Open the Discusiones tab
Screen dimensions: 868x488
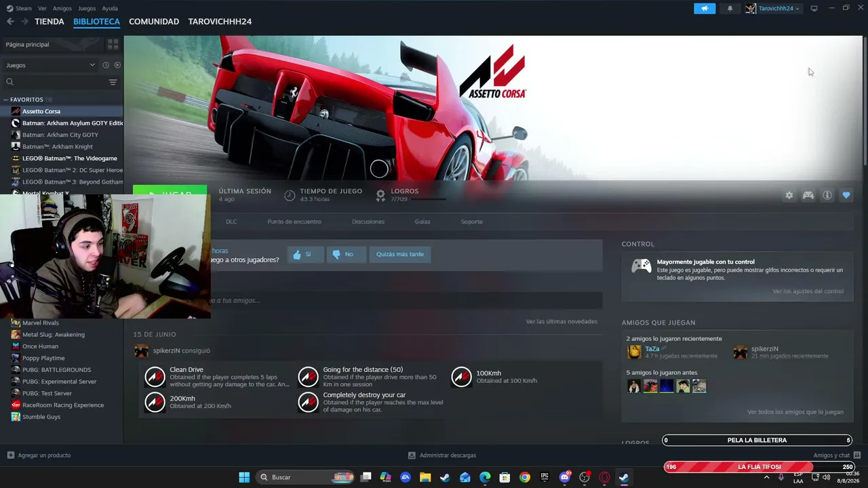tap(368, 222)
